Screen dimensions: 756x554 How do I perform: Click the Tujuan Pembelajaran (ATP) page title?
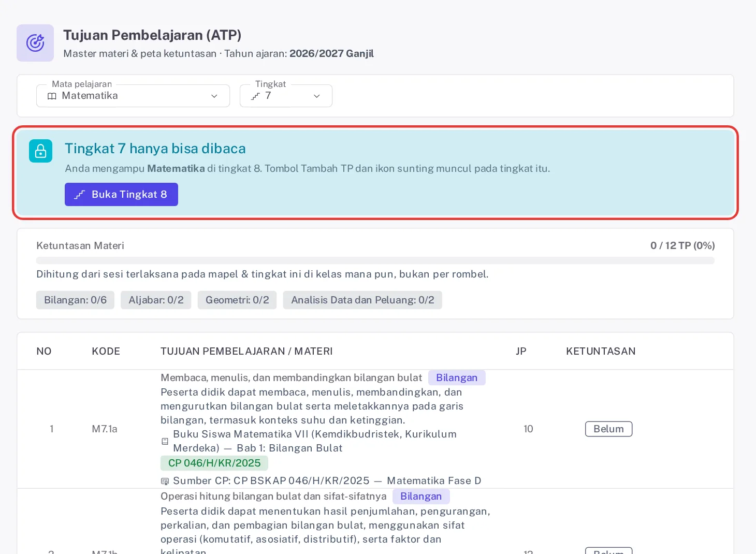[152, 35]
